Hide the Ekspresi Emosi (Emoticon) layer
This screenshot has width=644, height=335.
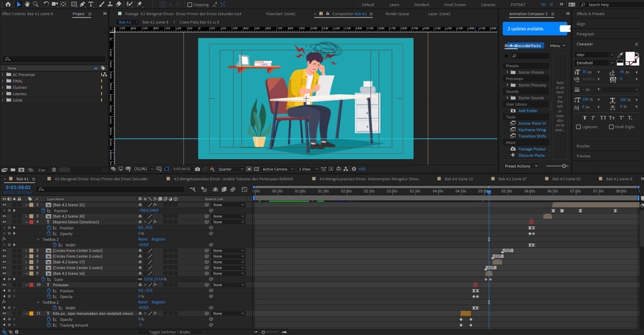4,222
